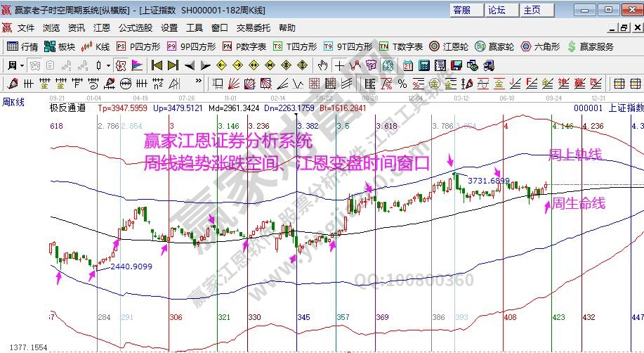Open the 江恩 menu
The image size is (644, 353).
point(101,28)
